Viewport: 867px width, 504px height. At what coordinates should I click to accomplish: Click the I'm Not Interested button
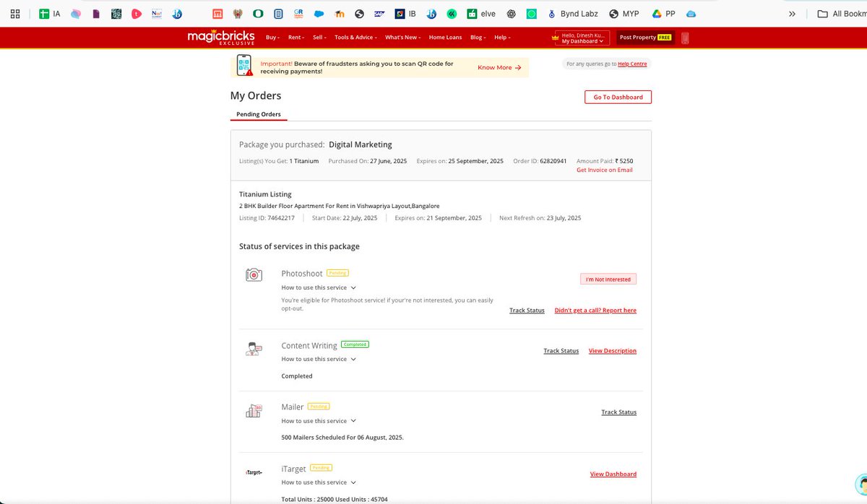pyautogui.click(x=608, y=279)
